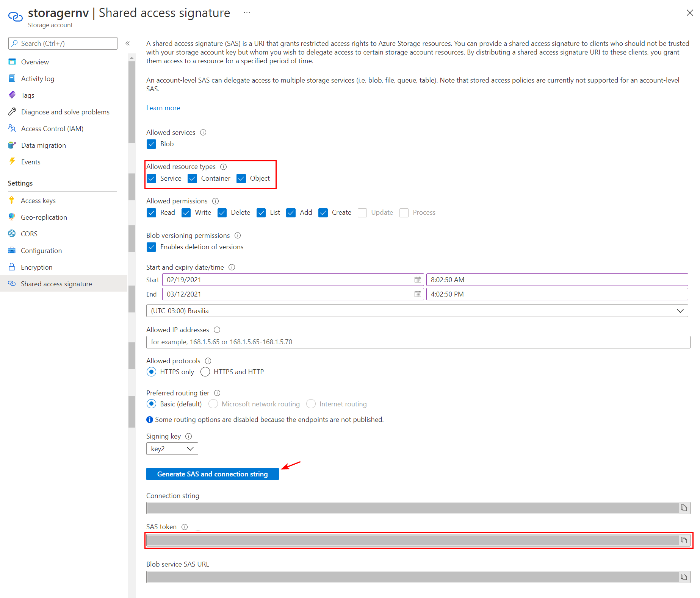The width and height of the screenshot is (700, 598).
Task: Click the Start date field 02/19/2021
Action: [293, 280]
